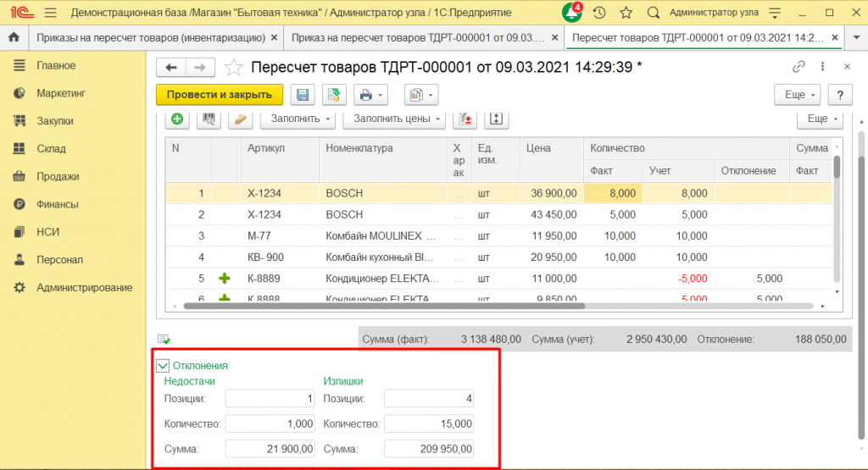Open Главное section

point(56,65)
